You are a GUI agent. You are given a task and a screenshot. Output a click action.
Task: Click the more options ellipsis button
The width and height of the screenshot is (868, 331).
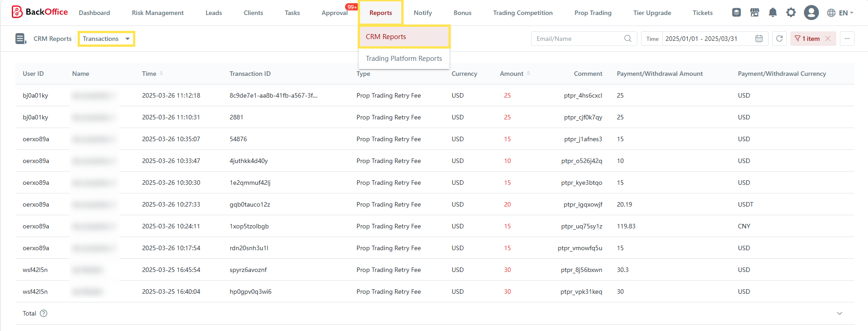tap(847, 39)
